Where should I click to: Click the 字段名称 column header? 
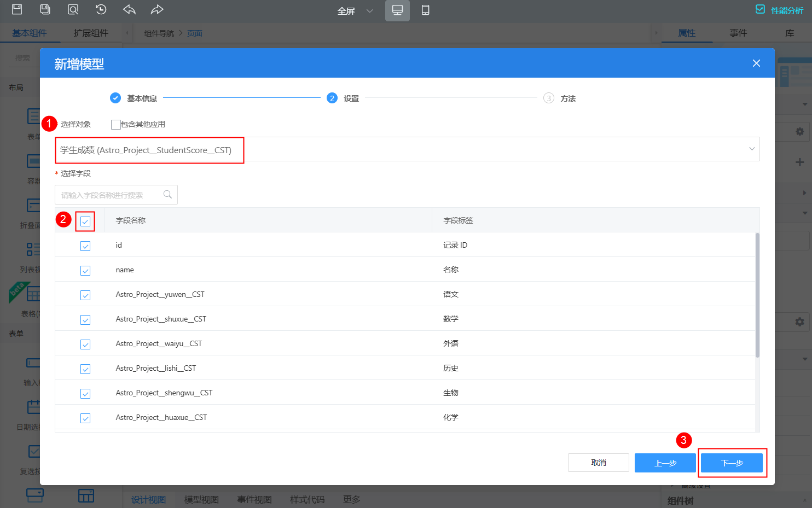click(131, 220)
